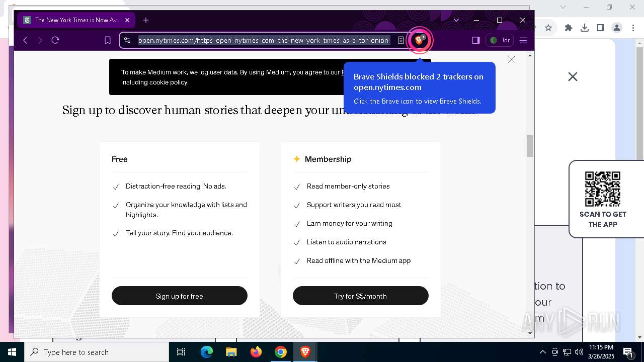Open Chrome downloads icon
Viewport: 644px width, 362px height.
[585, 28]
